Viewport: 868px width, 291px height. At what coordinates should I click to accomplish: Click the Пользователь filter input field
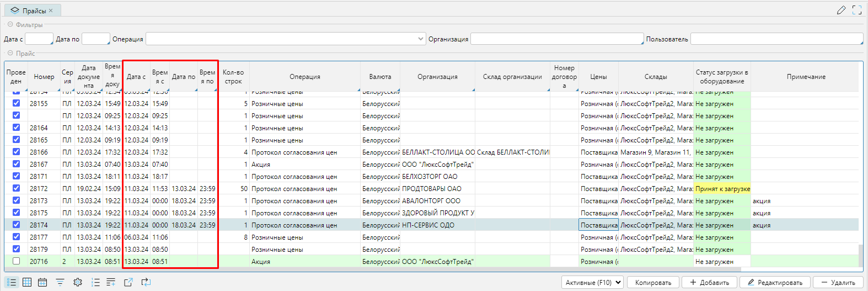tap(776, 39)
